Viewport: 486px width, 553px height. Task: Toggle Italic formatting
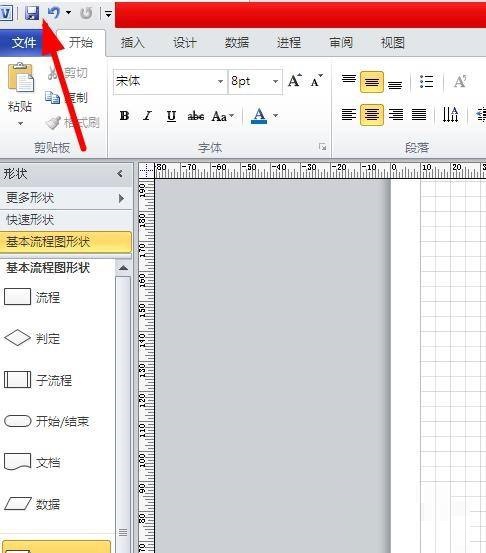point(147,115)
